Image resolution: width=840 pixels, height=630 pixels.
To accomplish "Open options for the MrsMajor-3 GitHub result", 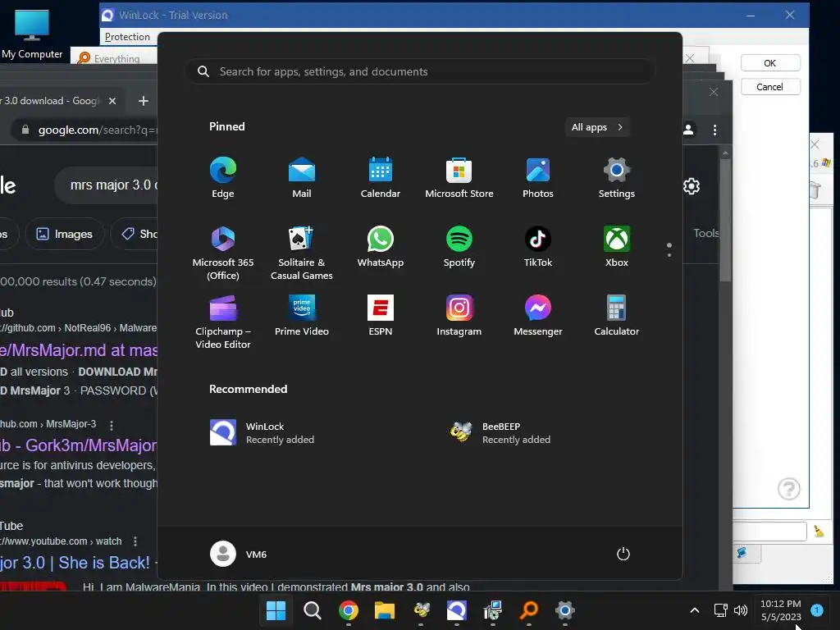I will coord(112,426).
